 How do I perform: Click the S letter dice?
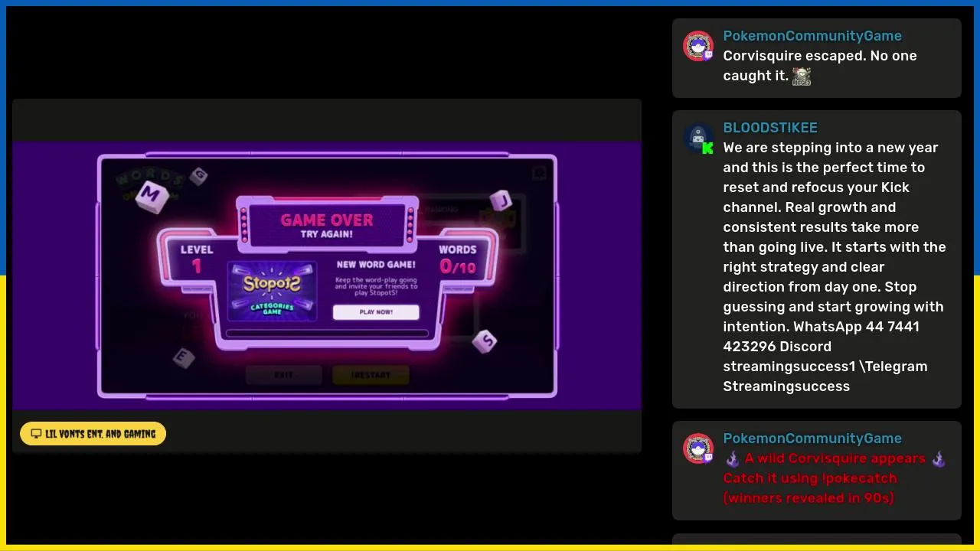point(485,341)
